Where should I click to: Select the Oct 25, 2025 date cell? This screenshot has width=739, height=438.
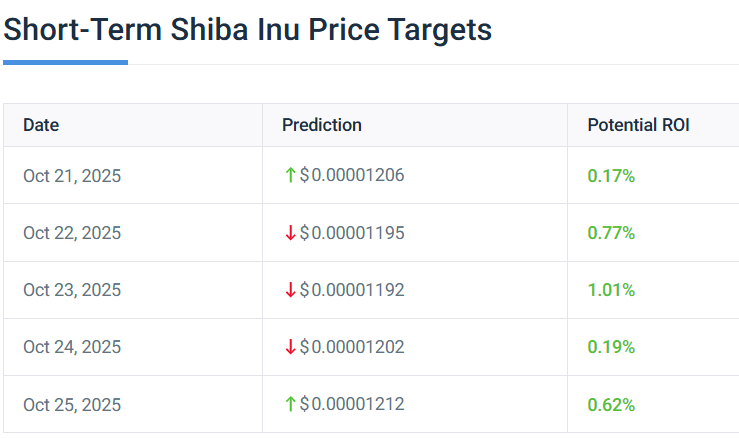pos(72,405)
